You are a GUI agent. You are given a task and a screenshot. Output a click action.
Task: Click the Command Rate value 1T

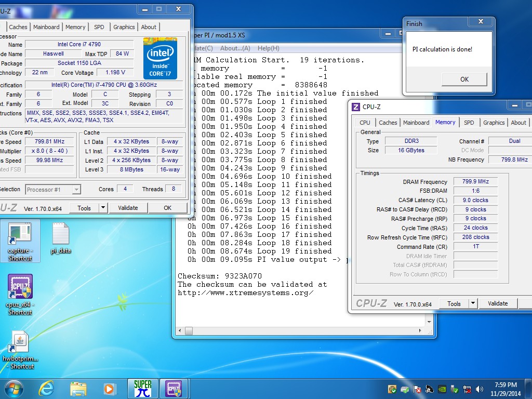click(475, 246)
